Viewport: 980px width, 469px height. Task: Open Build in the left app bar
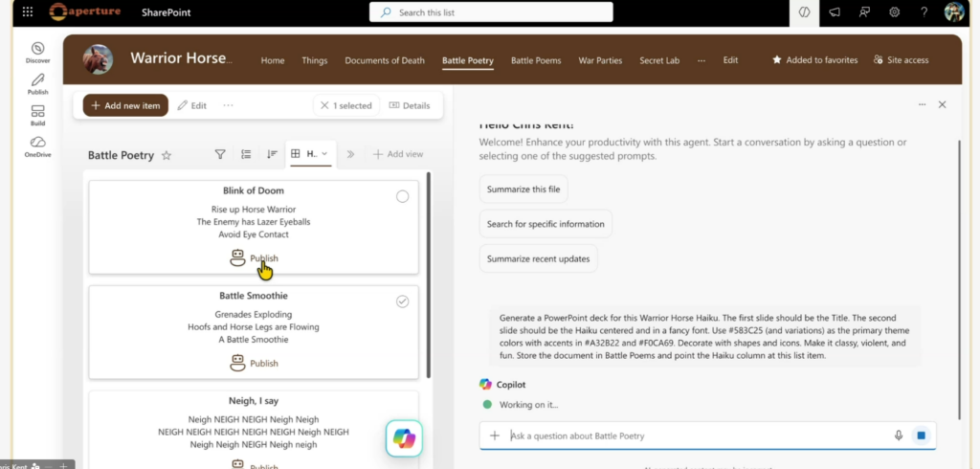pos(37,115)
